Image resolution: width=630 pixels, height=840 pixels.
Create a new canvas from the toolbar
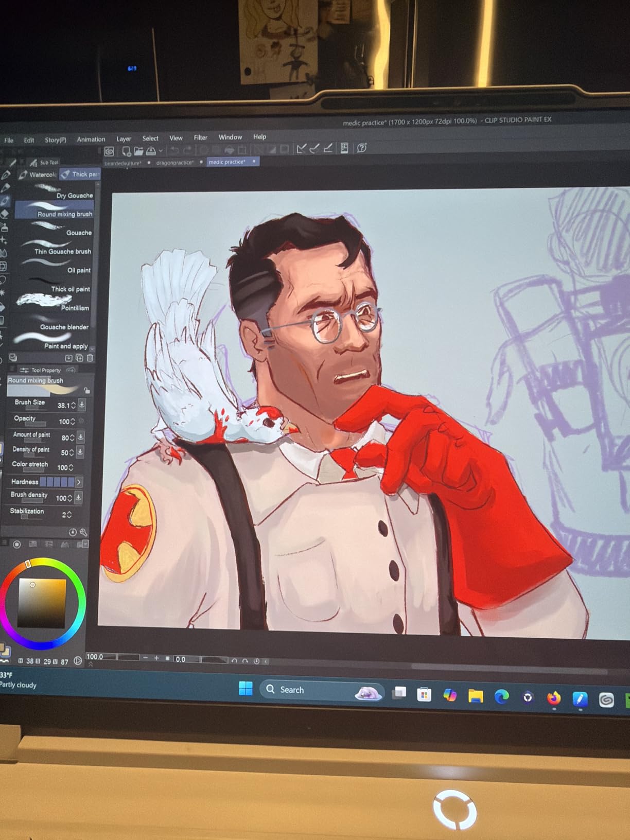[126, 151]
